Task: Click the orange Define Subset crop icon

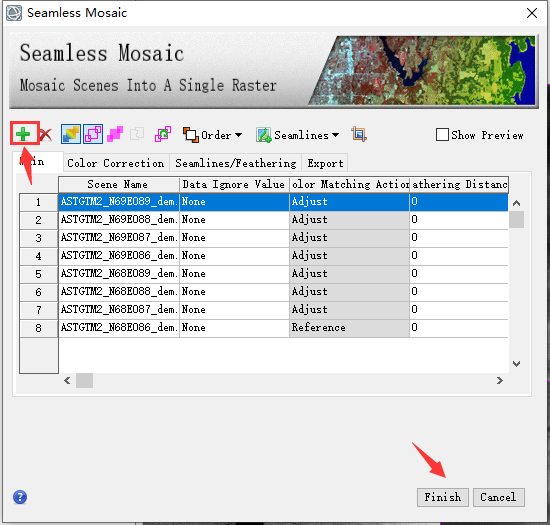Action: [358, 134]
